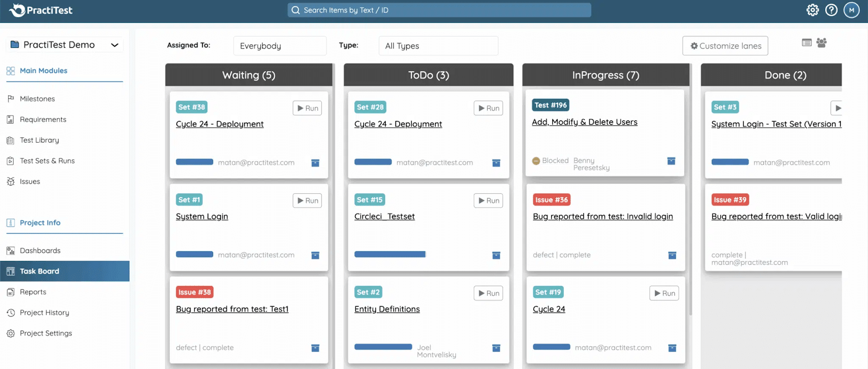Go to Test Library
The image size is (868, 369).
[x=40, y=140]
